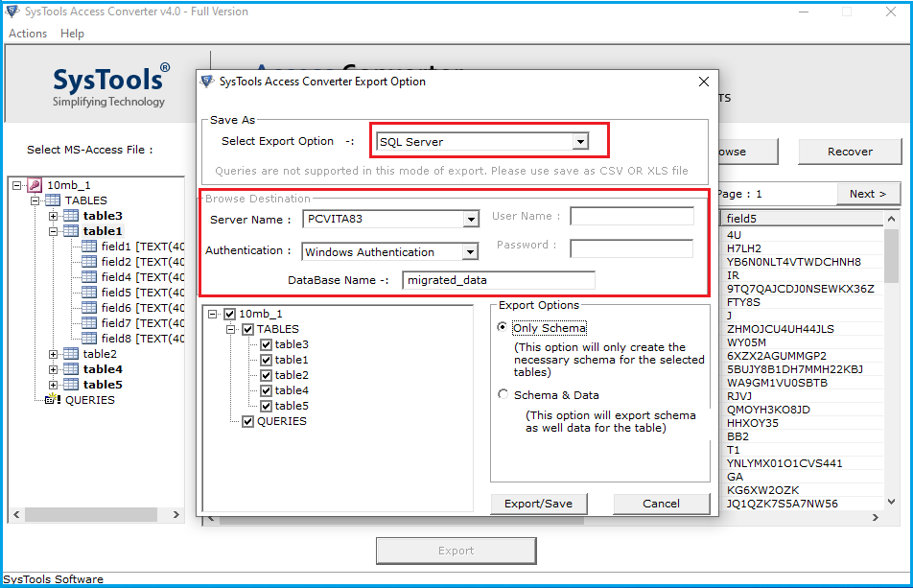Open the Select Export Option dropdown
Viewport: 913px width, 588px height.
(579, 142)
